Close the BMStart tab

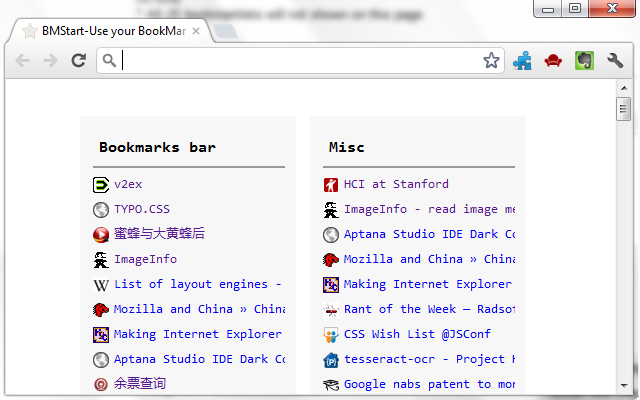pos(196,31)
